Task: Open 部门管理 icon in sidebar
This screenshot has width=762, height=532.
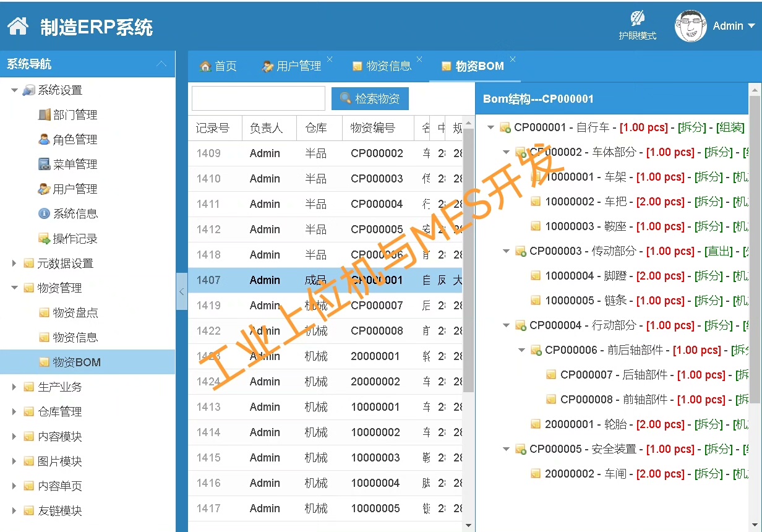Action: pos(45,114)
